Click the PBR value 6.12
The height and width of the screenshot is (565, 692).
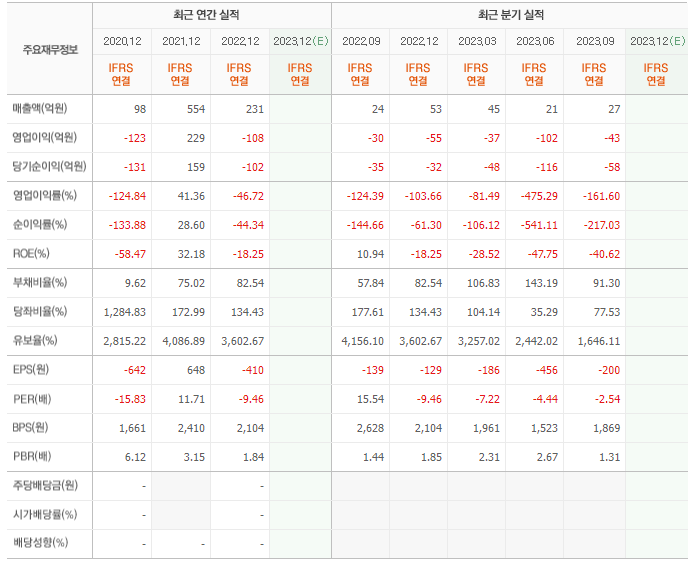pyautogui.click(x=135, y=457)
